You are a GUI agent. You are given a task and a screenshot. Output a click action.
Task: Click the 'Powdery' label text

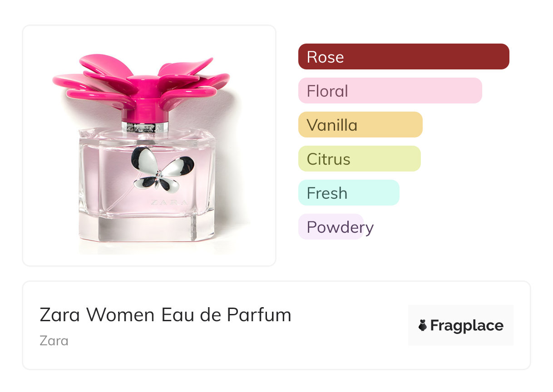click(x=340, y=227)
